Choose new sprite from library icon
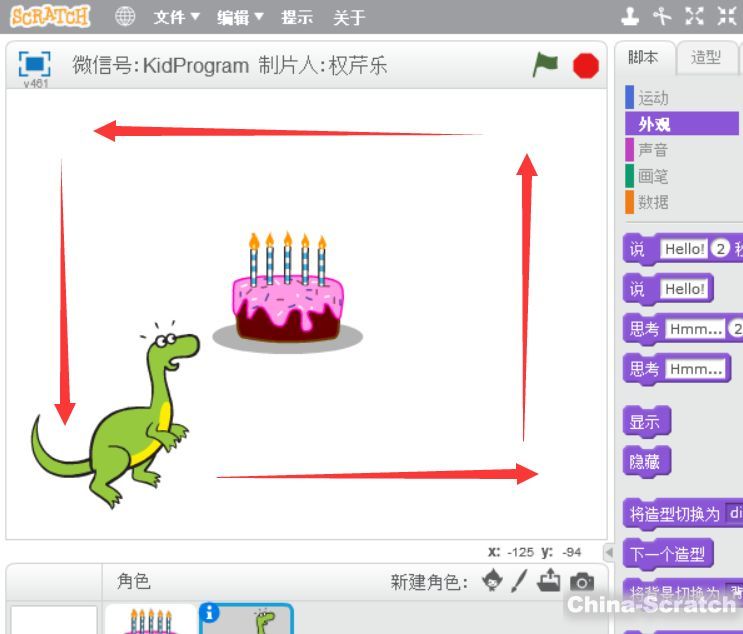 point(492,581)
